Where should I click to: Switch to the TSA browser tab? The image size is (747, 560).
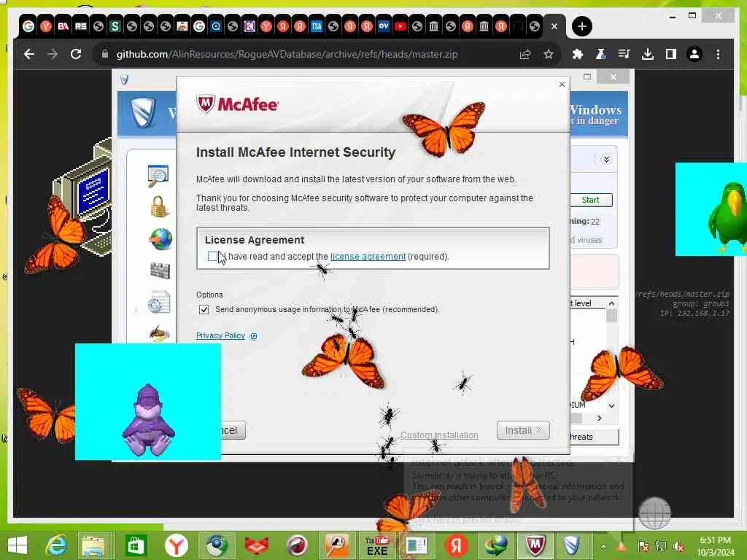[x=317, y=26]
